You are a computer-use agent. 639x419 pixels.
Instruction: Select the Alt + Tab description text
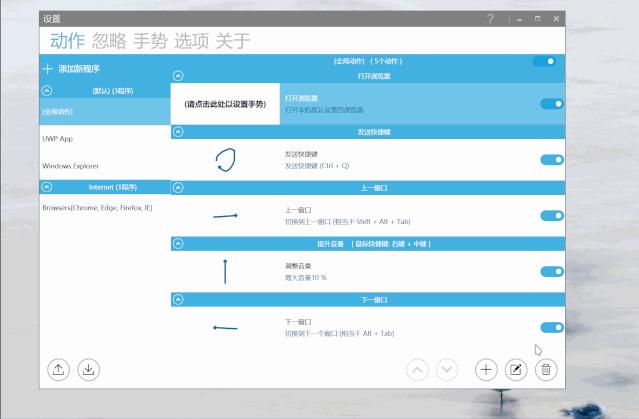pos(339,333)
